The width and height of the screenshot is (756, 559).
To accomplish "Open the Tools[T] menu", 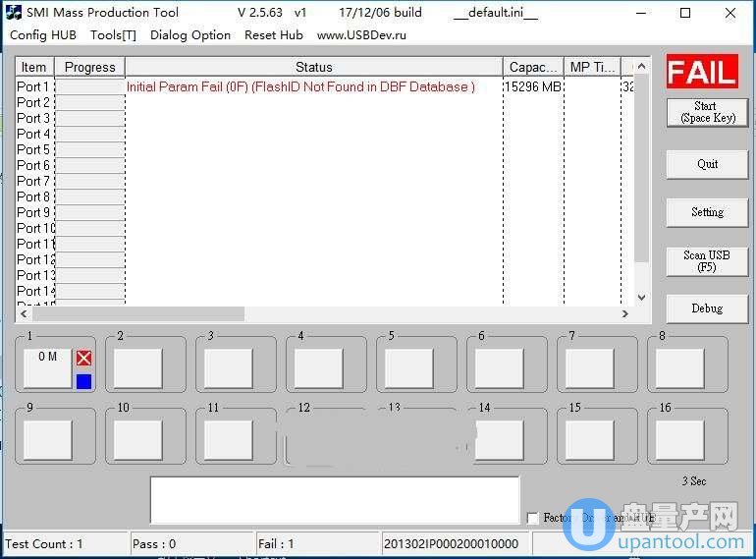I will pyautogui.click(x=113, y=34).
